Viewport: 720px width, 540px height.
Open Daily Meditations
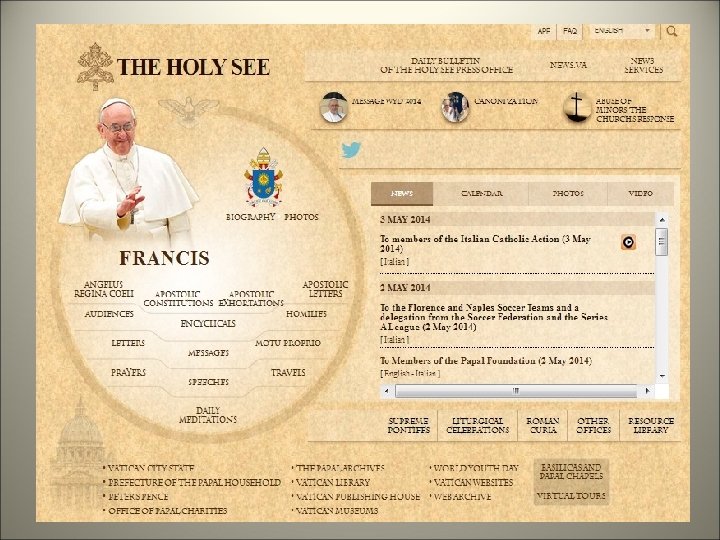pos(208,415)
